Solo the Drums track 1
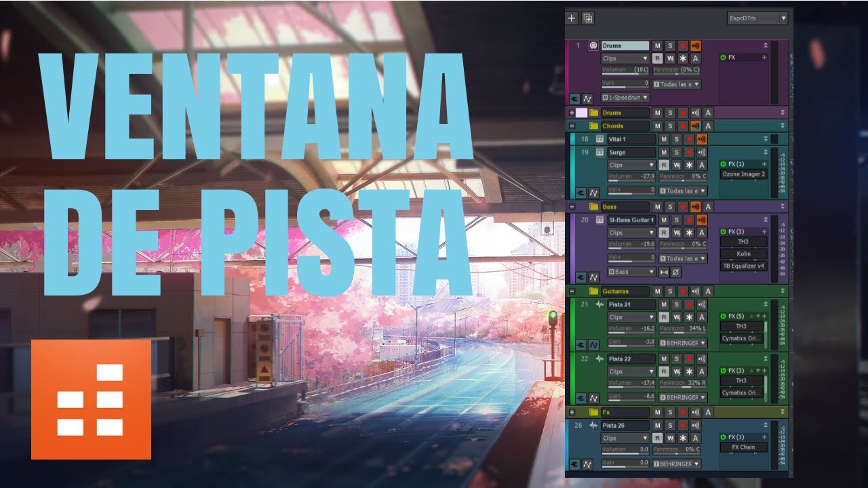This screenshot has width=868, height=488. [x=669, y=45]
